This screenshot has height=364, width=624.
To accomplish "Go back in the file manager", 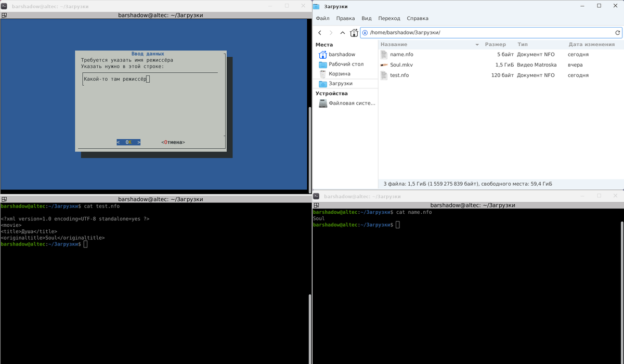I will (320, 33).
